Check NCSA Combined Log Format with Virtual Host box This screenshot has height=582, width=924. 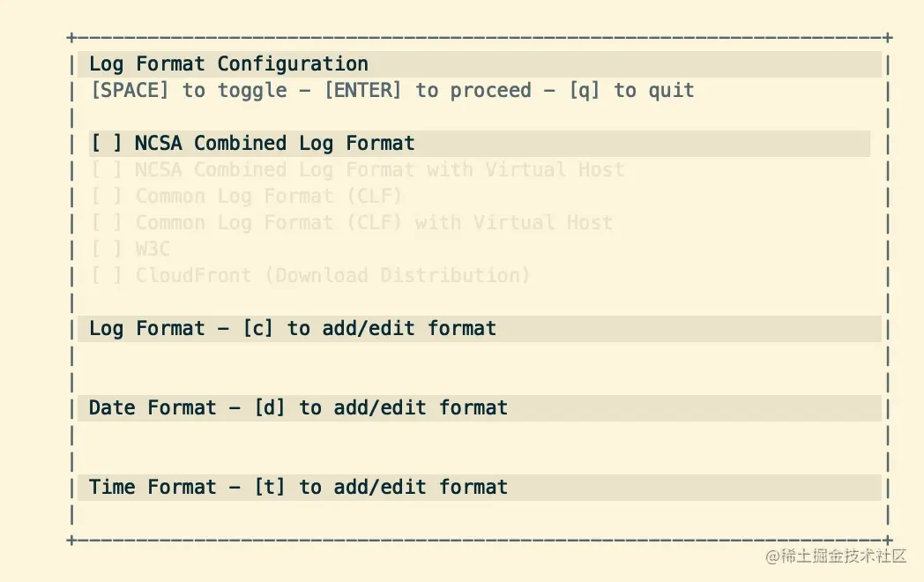[x=106, y=170]
